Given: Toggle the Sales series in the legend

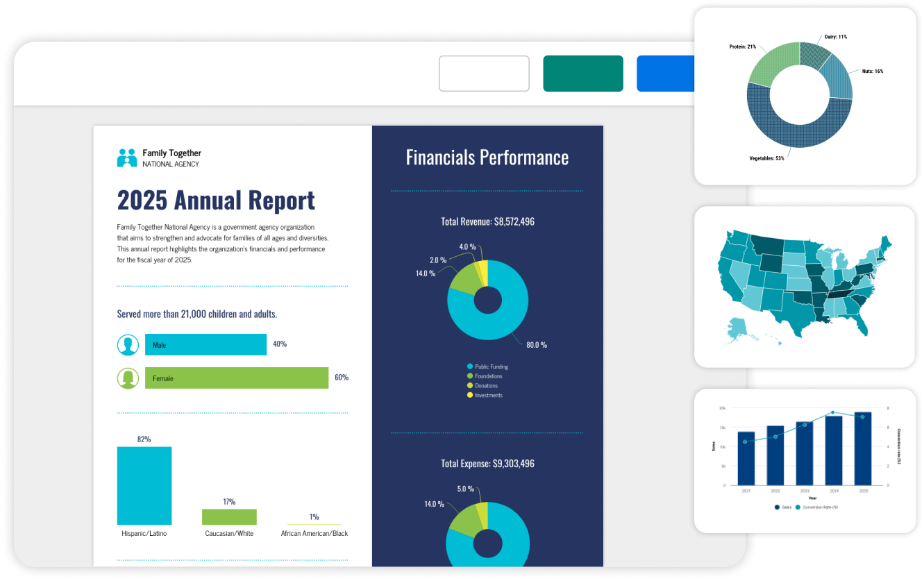Looking at the screenshot, I should [777, 508].
